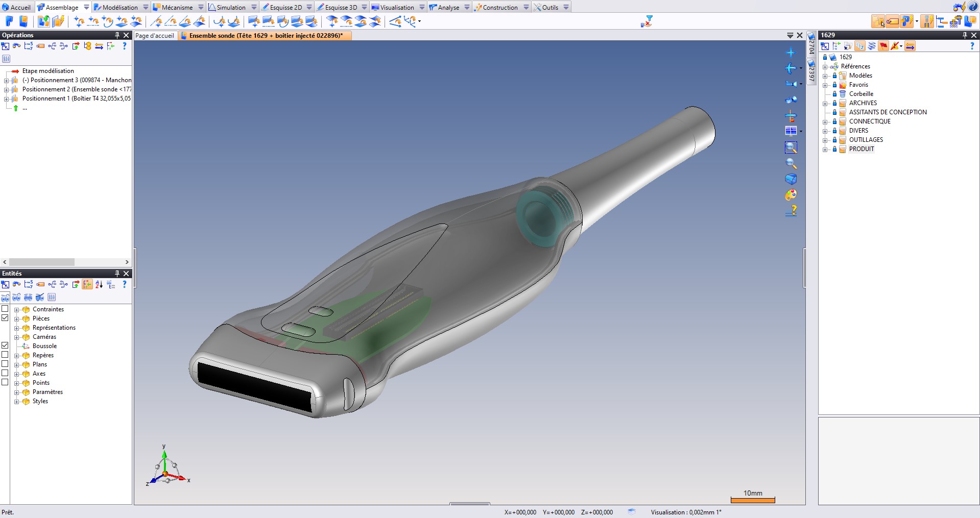
Task: Open the shaded rendering cube icon in viewport sidebar
Action: point(790,179)
